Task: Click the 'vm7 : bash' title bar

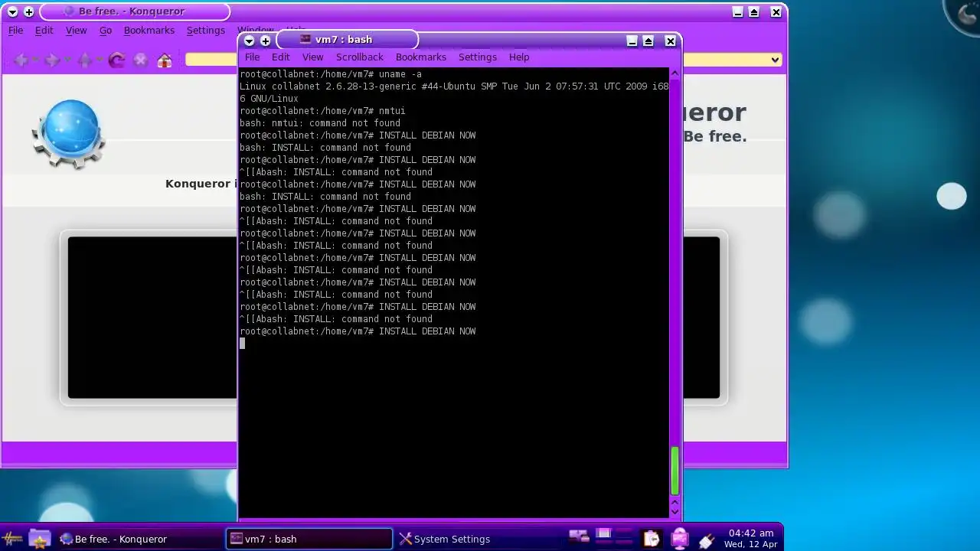Action: click(347, 39)
